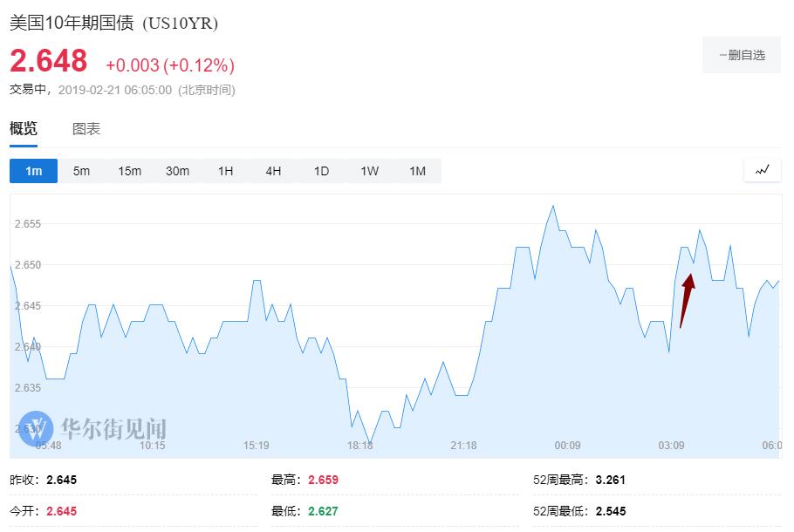The width and height of the screenshot is (794, 532).
Task: Show the 1D daily chart
Action: (x=321, y=171)
